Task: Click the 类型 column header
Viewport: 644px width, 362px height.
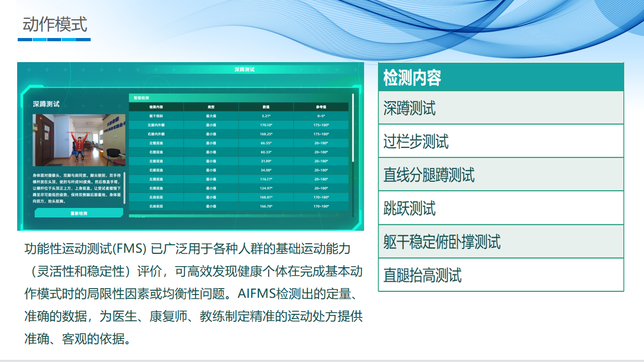Action: (211, 107)
